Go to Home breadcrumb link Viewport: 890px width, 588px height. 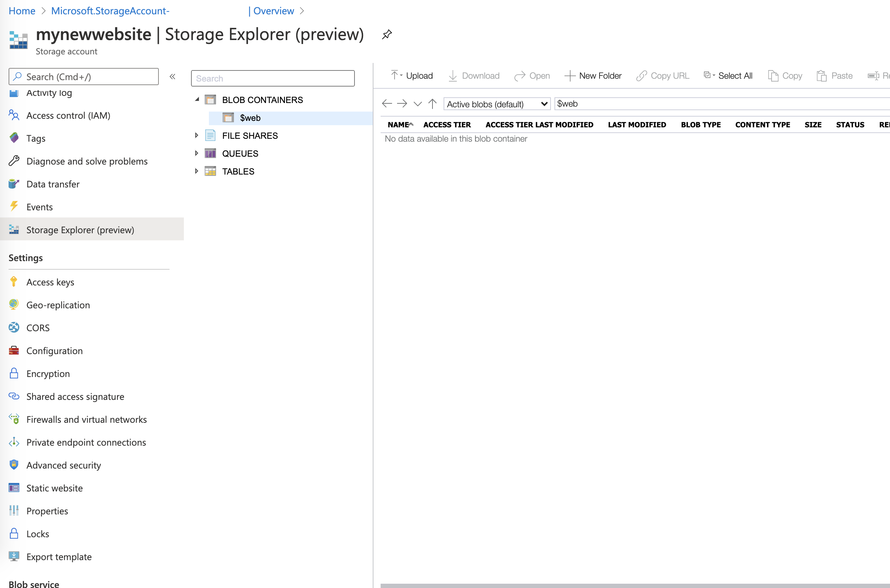click(22, 11)
